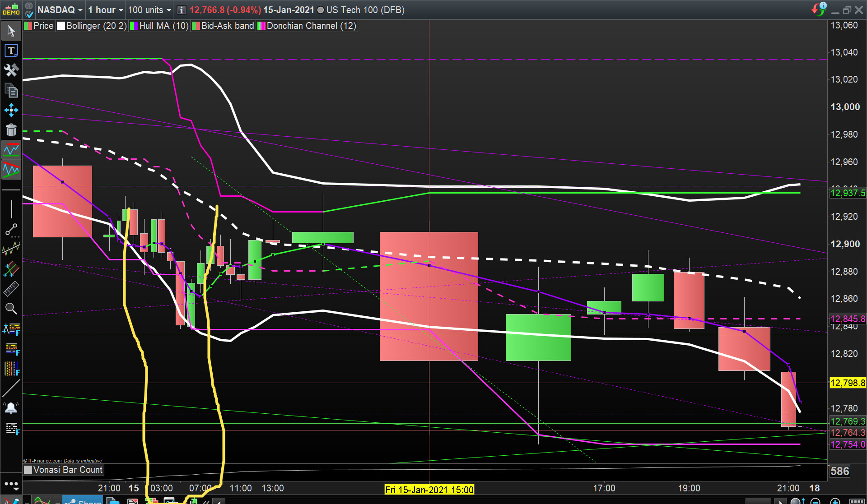Screen dimensions: 867x504
Task: Click the trash bin delete tool
Action: pyautogui.click(x=11, y=130)
